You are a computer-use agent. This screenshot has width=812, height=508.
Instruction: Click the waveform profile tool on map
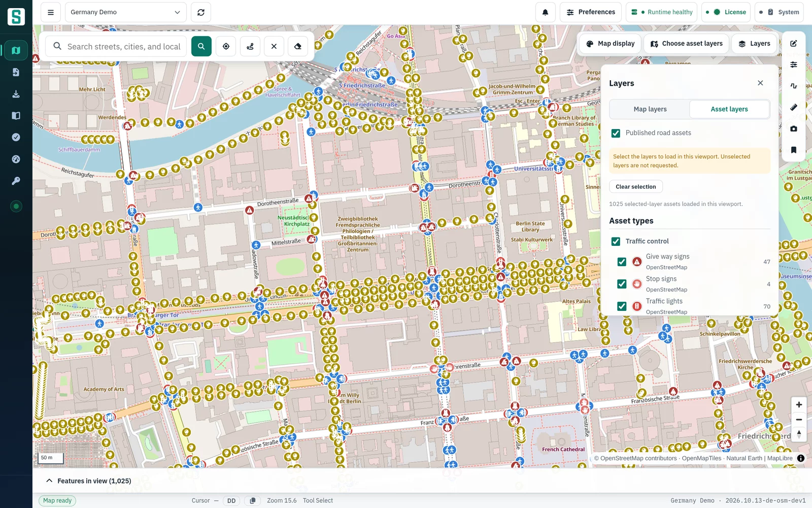pyautogui.click(x=794, y=86)
